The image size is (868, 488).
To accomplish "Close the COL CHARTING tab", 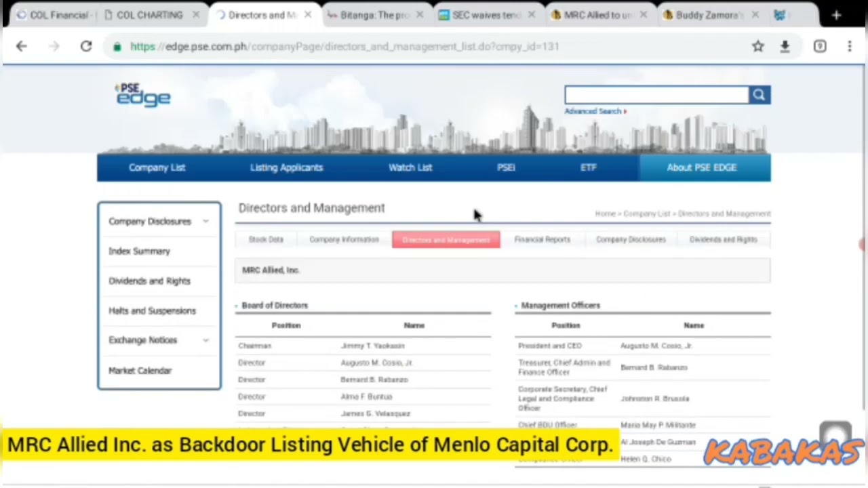I will pyautogui.click(x=196, y=15).
